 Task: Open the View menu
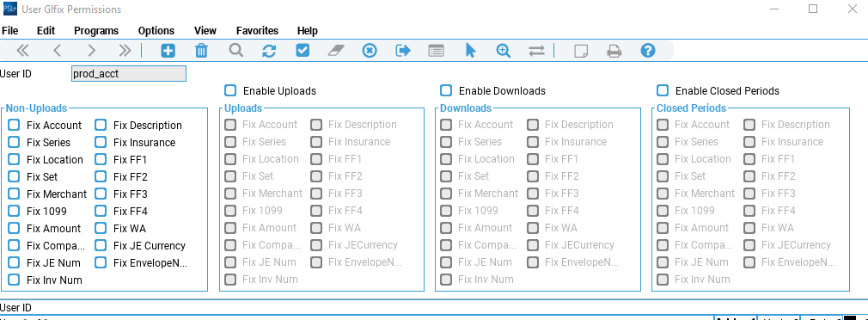(205, 30)
